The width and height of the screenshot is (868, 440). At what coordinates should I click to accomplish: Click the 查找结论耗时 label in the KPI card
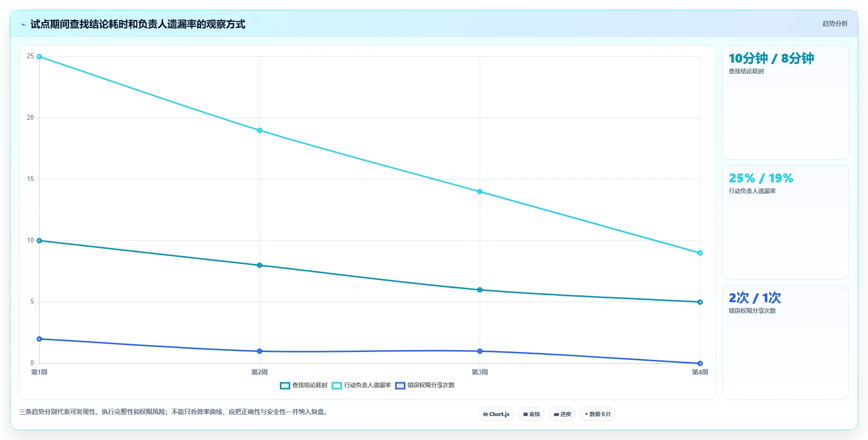pyautogui.click(x=746, y=71)
